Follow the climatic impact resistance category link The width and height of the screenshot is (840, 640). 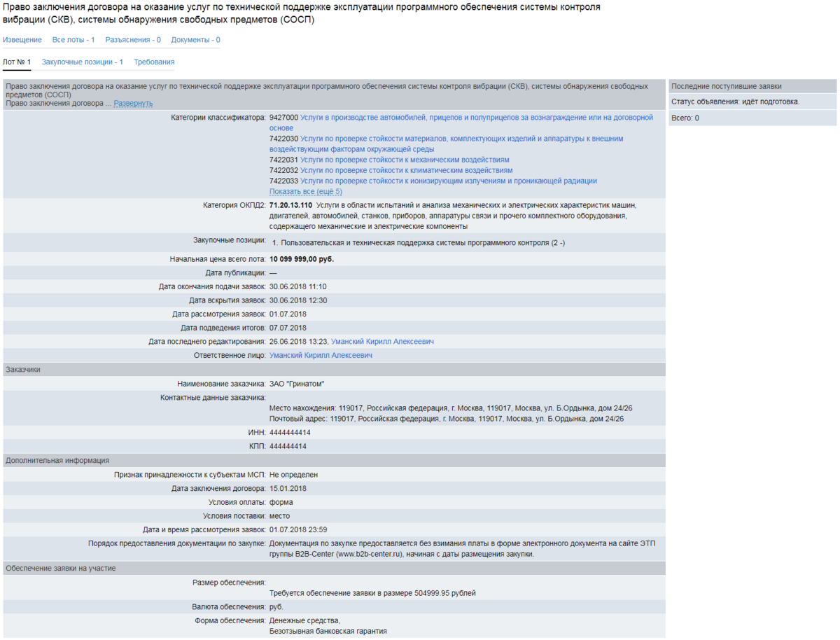coord(406,170)
